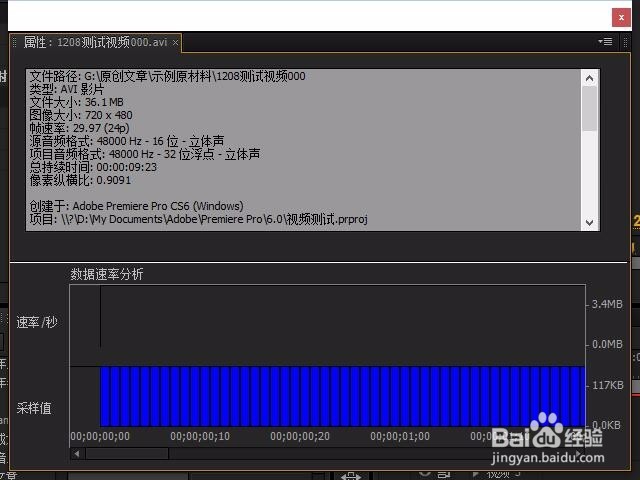Click the 速率/秒 label
The width and height of the screenshot is (640, 480).
(x=37, y=322)
